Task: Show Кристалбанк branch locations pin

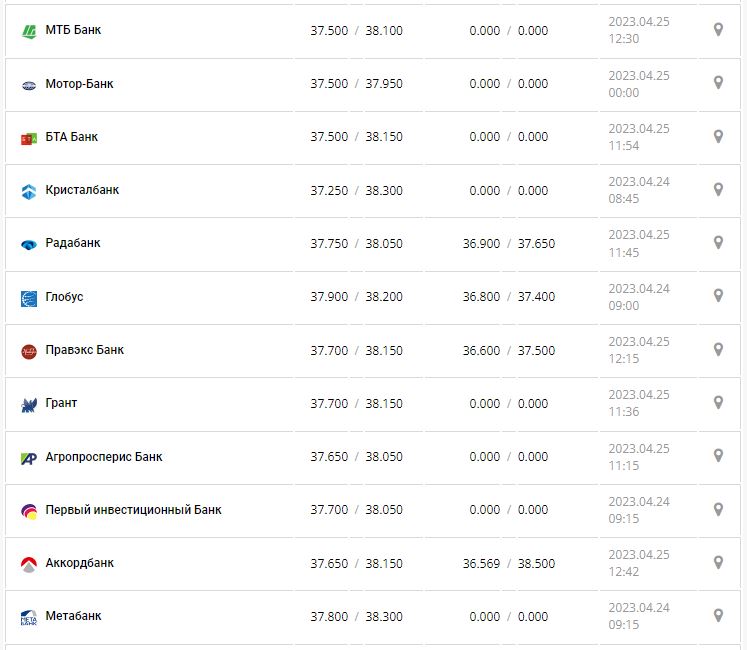Action: (718, 189)
